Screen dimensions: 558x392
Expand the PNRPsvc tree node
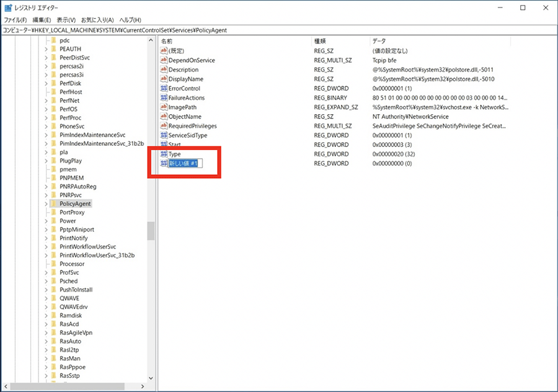pyautogui.click(x=46, y=195)
